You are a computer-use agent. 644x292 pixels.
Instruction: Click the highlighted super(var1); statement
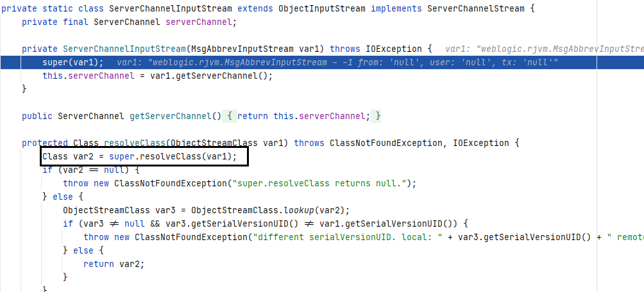[x=73, y=63]
